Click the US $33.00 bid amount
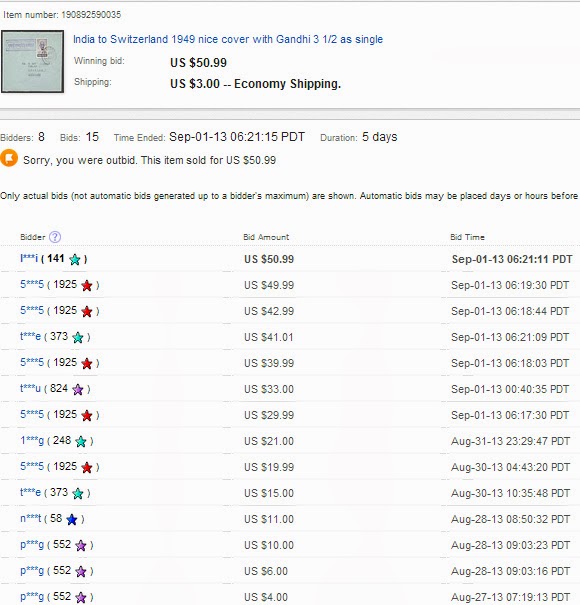The height and width of the screenshot is (605, 580). click(x=269, y=389)
